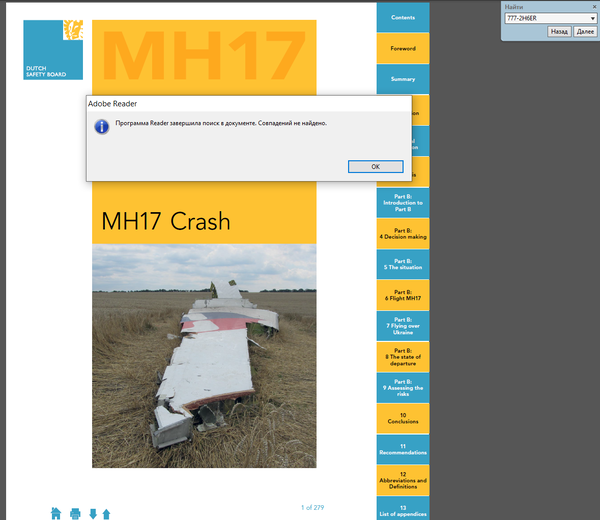Screen dimensions: 600x520
Task: Click the Далее button in Find panel
Action: pos(585,31)
